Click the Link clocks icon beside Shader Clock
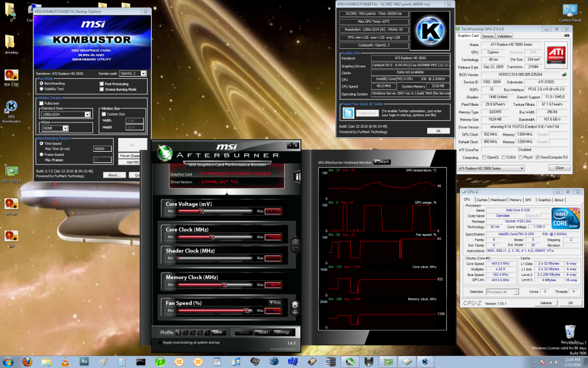The image size is (588, 368). 295,246
